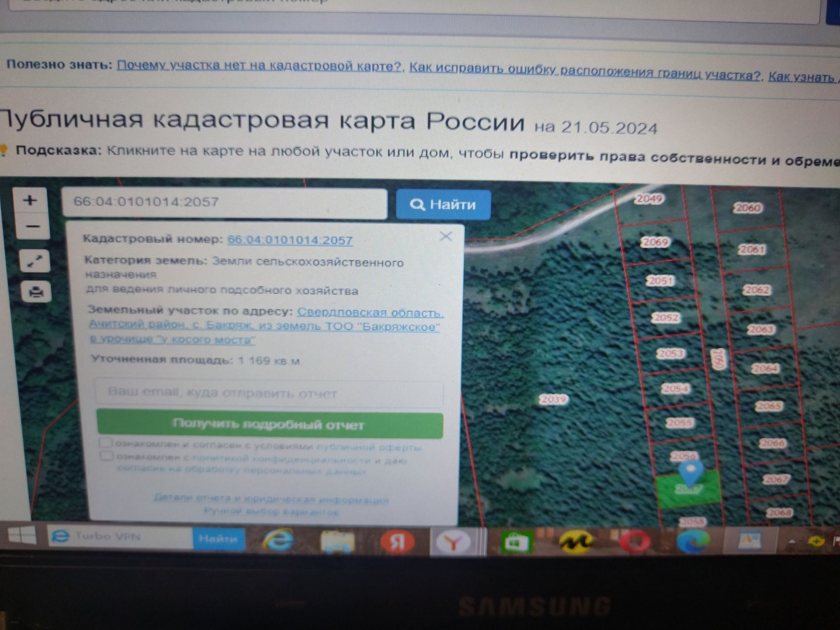
Task: Launch Yandex Browser from taskbar
Action: 454,542
